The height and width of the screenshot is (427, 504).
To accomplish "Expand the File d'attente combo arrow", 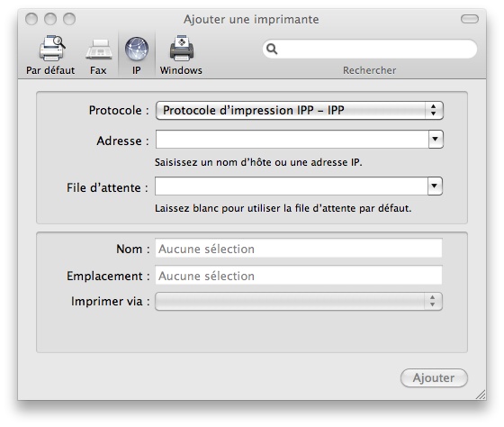I will point(435,186).
